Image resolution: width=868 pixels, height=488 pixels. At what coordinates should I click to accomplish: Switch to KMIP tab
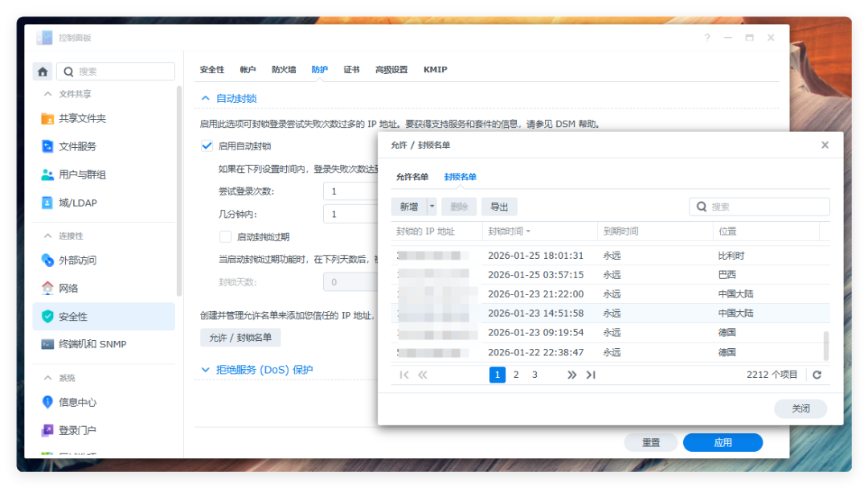pos(435,70)
